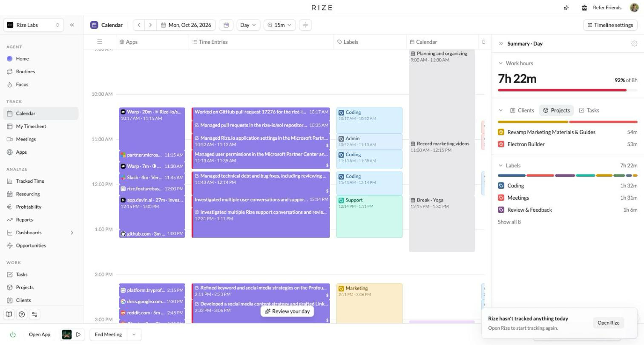
Task: Open Focus in the Agent section
Action: pos(41,84)
